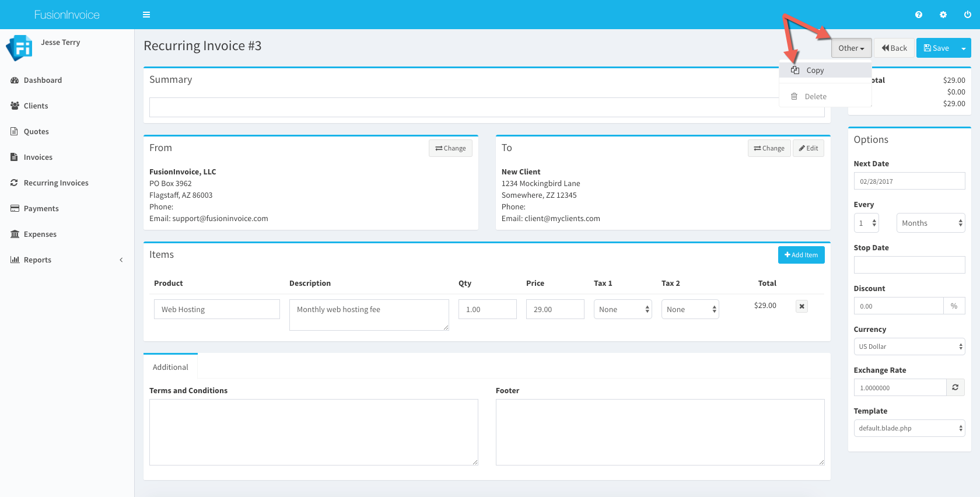This screenshot has height=497, width=980.
Task: Click the hamburger menu toggle icon
Action: pos(146,15)
